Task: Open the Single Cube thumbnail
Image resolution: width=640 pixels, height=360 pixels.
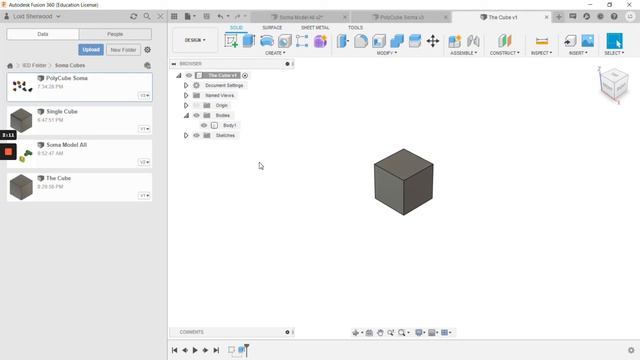Action: point(21,120)
